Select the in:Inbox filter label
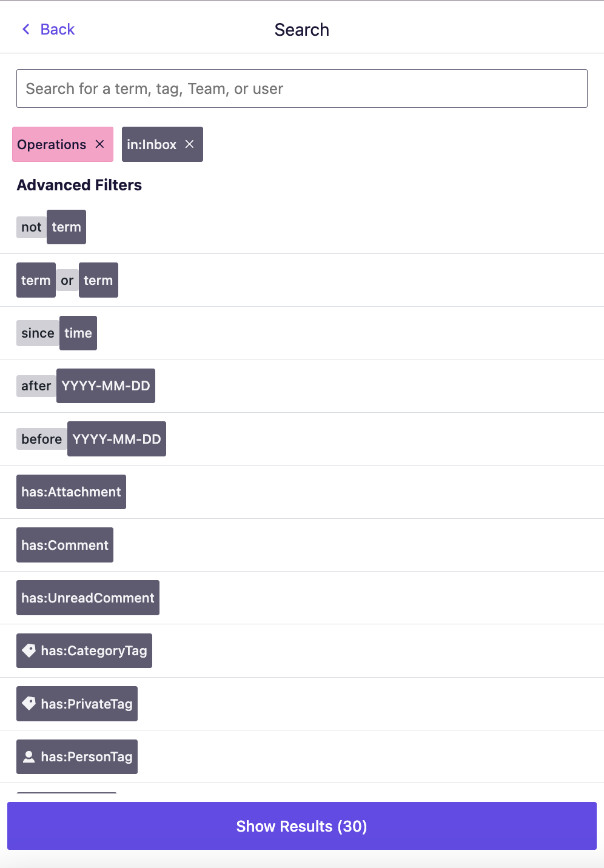 (152, 144)
